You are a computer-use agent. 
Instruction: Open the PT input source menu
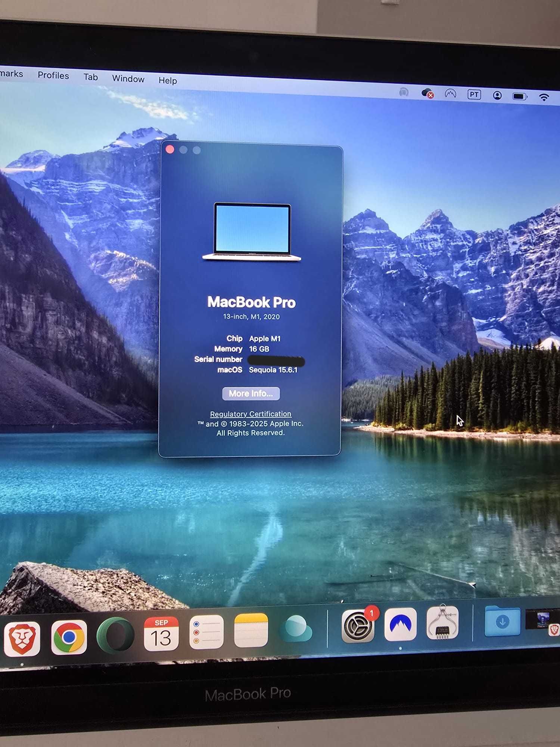coord(474,94)
